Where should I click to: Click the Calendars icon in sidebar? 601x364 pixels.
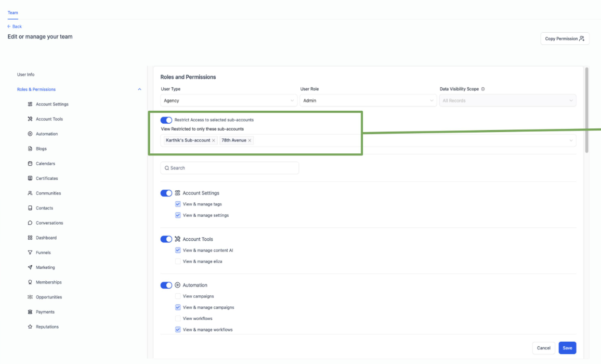(x=30, y=163)
